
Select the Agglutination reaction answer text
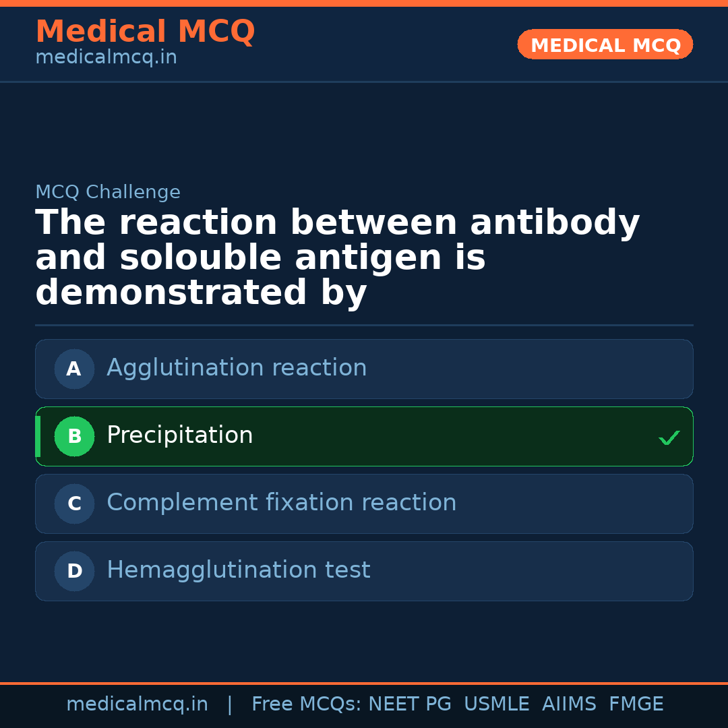pos(237,368)
